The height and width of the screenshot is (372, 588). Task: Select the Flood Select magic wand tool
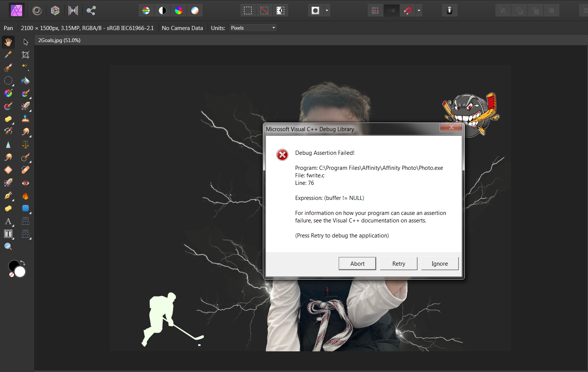pyautogui.click(x=26, y=68)
